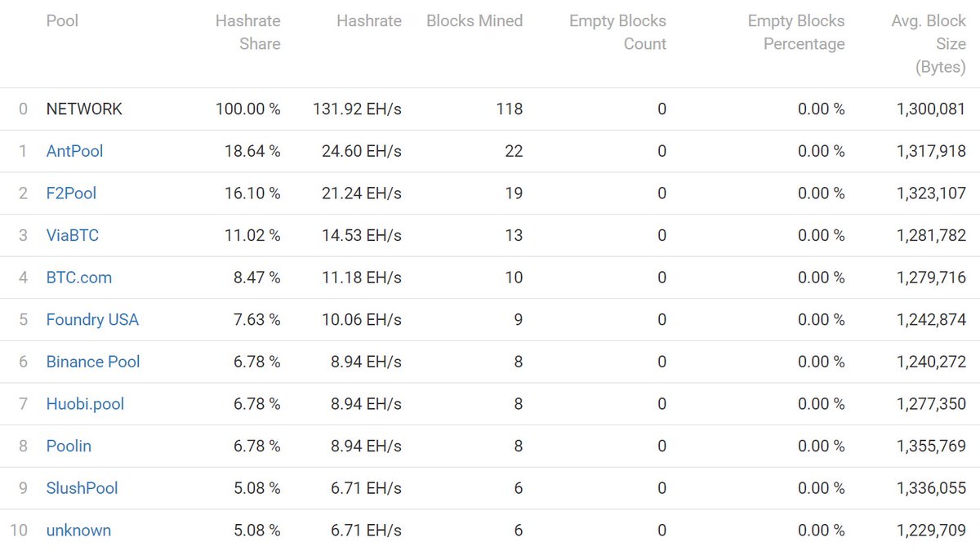
Task: Select the 100.00 % network share value
Action: coord(248,109)
